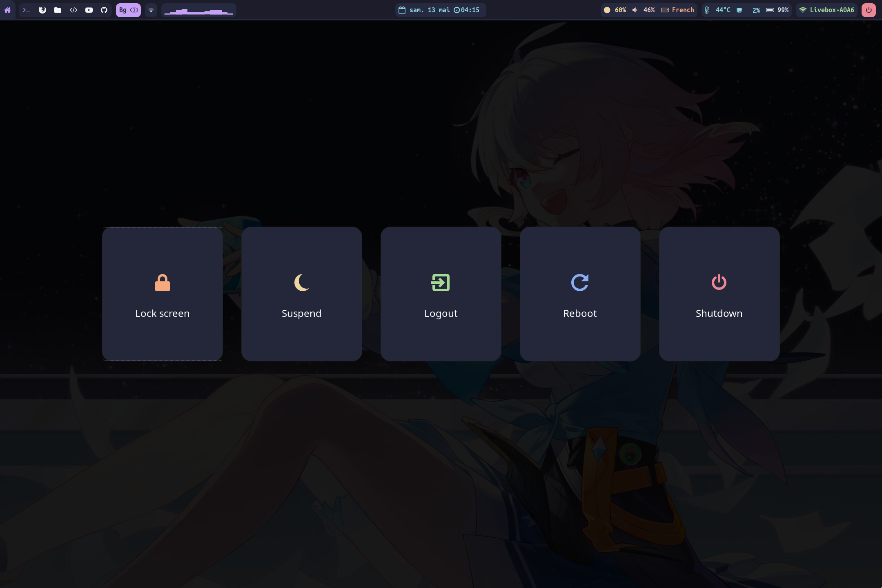Expand the wifi chevron next to Bg

coord(151,10)
